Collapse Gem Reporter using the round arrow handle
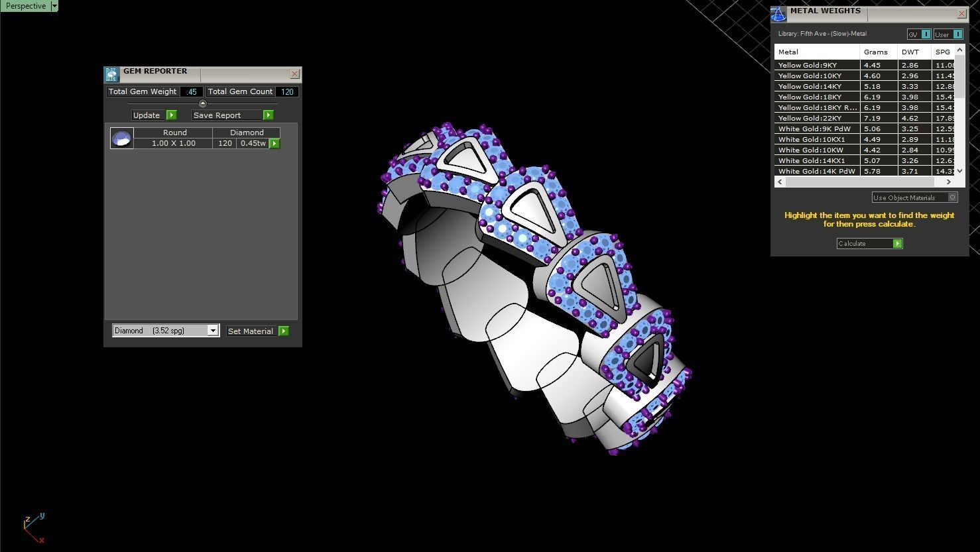The width and height of the screenshot is (980, 552). [x=203, y=103]
